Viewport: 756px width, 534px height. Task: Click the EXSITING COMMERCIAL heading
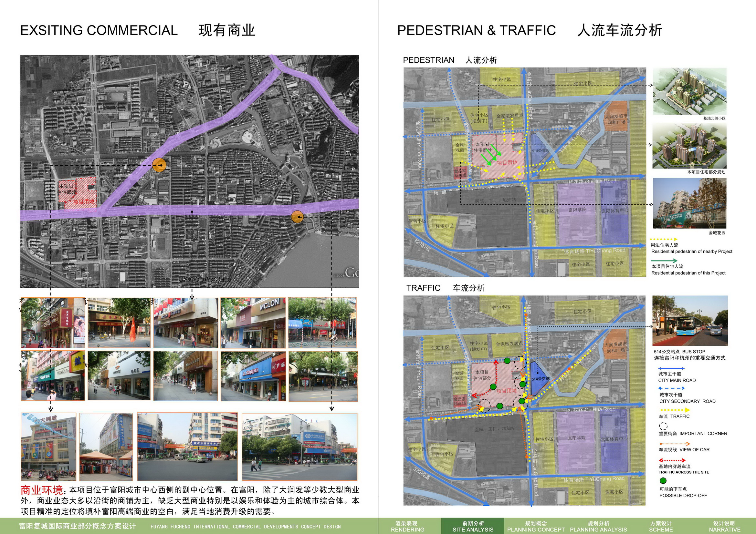(99, 30)
